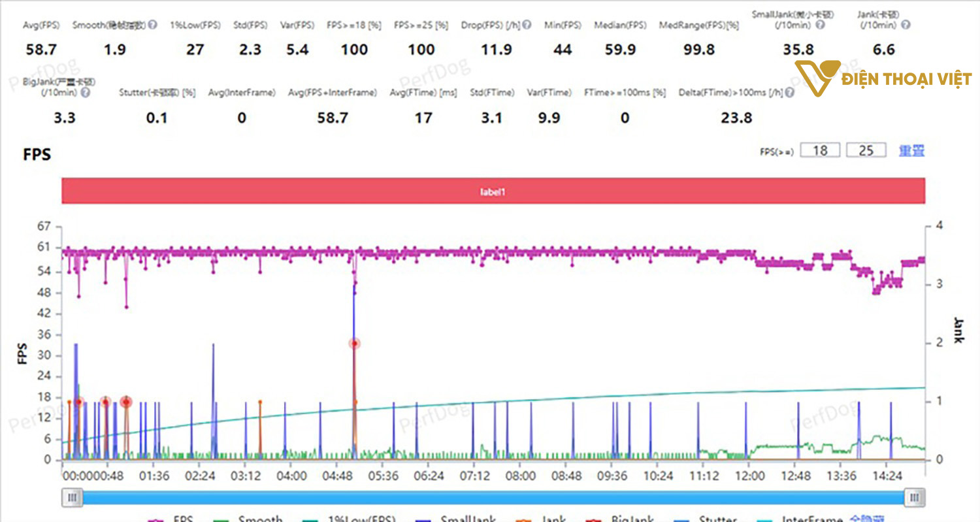980x522 pixels.
Task: Click the red BigJank marker at 04:48 spike
Action: coord(354,344)
